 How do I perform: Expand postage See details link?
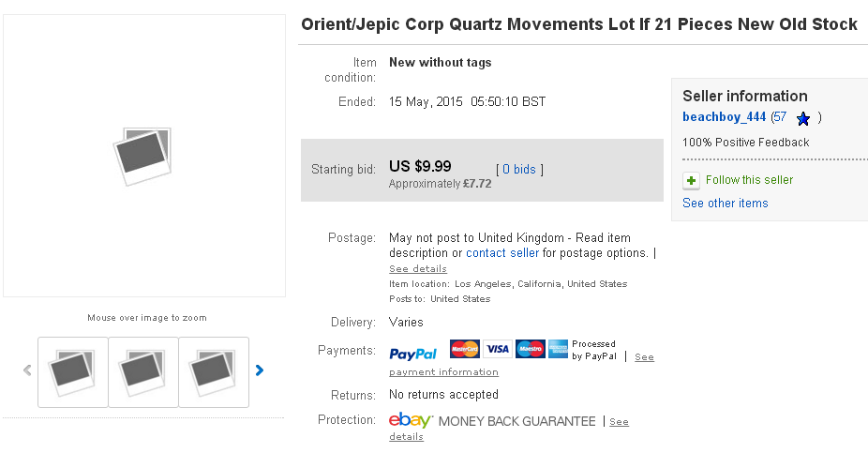[x=418, y=269]
